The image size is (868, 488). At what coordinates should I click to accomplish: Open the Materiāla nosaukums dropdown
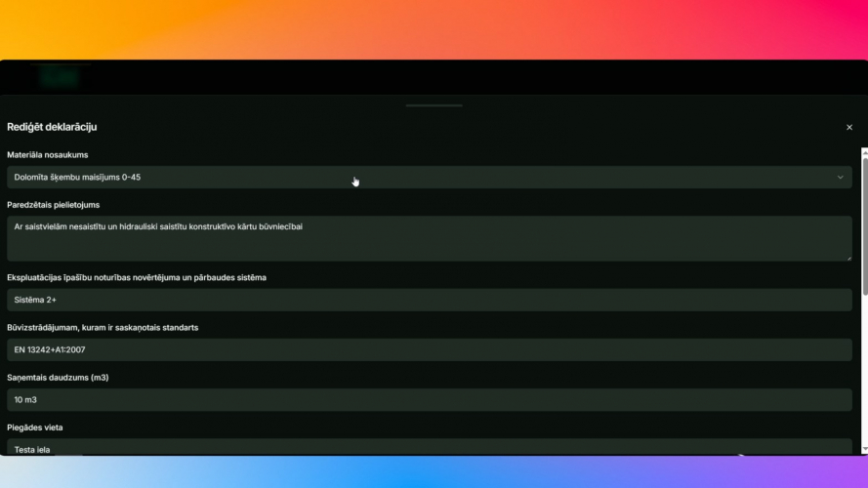click(429, 177)
